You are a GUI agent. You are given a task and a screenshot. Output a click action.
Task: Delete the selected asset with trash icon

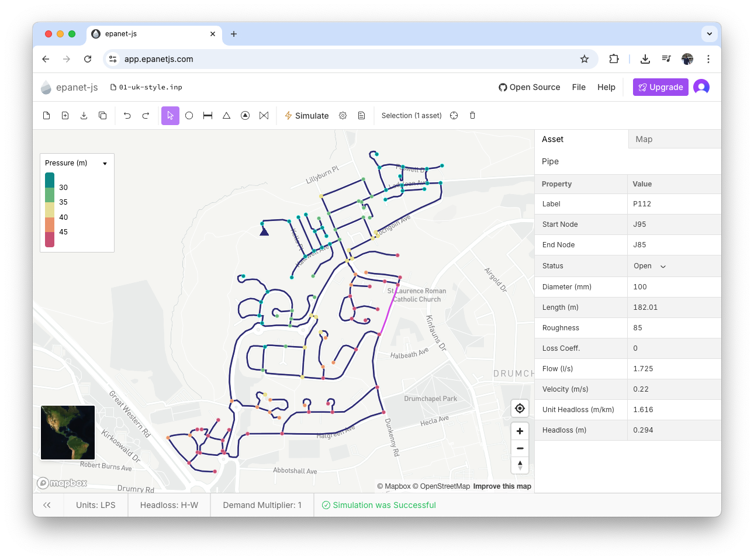tap(472, 116)
